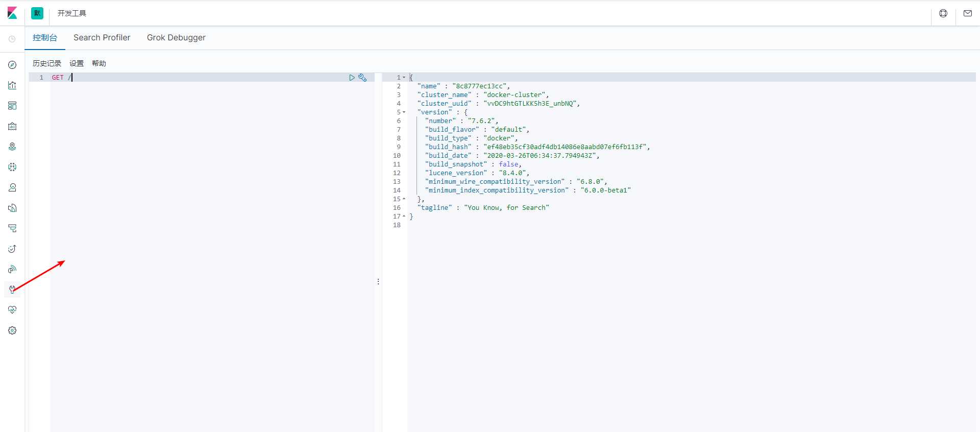Click the "name" value "8c8777ec13cc"
This screenshot has height=432, width=980.
point(479,86)
